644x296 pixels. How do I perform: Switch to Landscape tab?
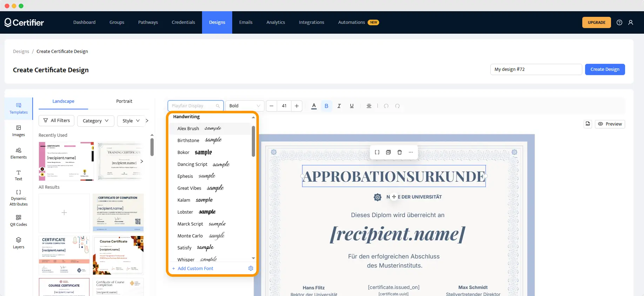(63, 101)
